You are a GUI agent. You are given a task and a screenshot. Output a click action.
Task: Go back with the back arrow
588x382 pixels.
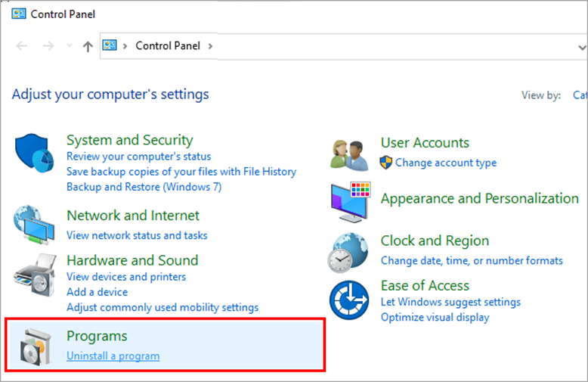pos(22,46)
